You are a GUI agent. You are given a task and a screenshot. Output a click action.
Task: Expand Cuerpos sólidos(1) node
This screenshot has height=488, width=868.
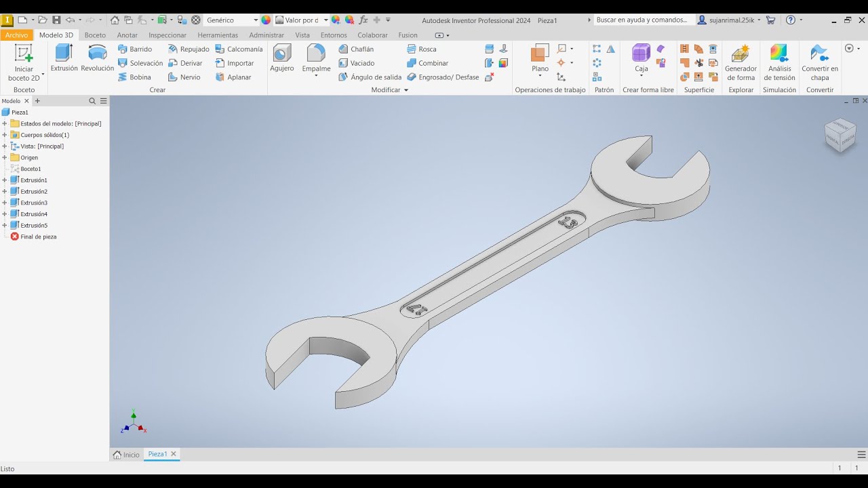point(5,135)
